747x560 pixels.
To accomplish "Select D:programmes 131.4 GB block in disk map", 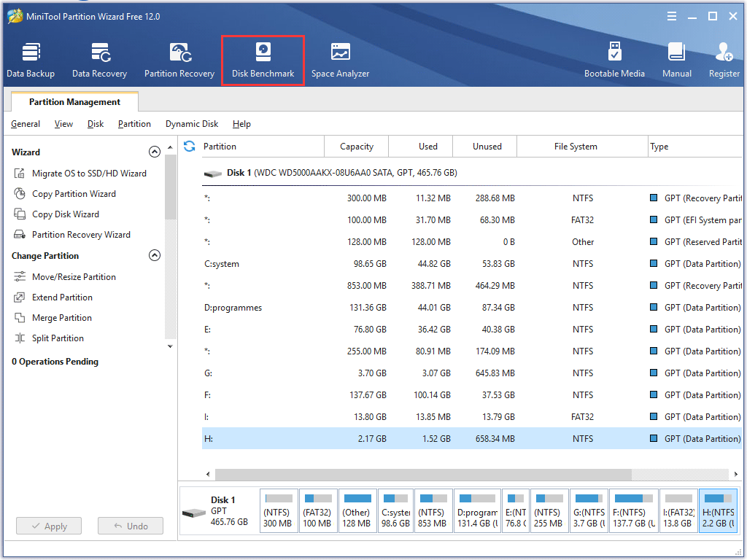I will [477, 511].
